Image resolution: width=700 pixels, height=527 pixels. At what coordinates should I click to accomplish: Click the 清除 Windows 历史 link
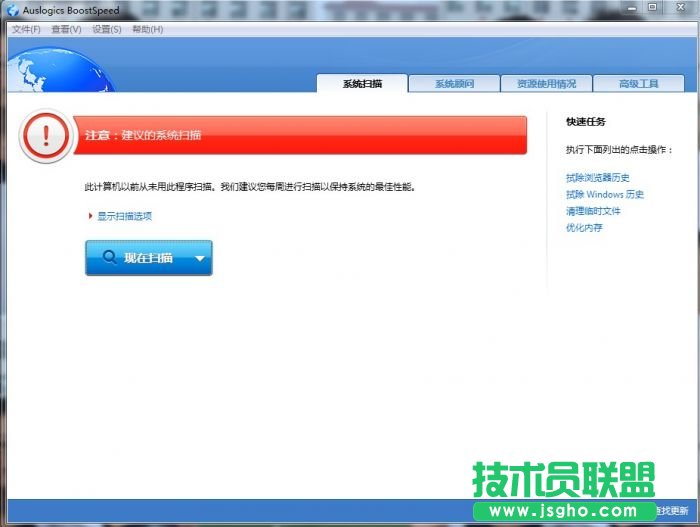[605, 195]
